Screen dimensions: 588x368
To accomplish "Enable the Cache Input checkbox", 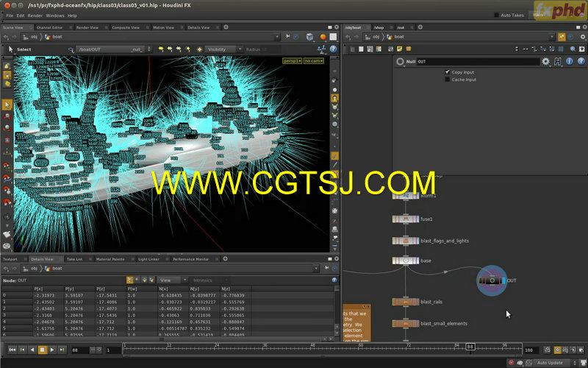I will [x=447, y=79].
